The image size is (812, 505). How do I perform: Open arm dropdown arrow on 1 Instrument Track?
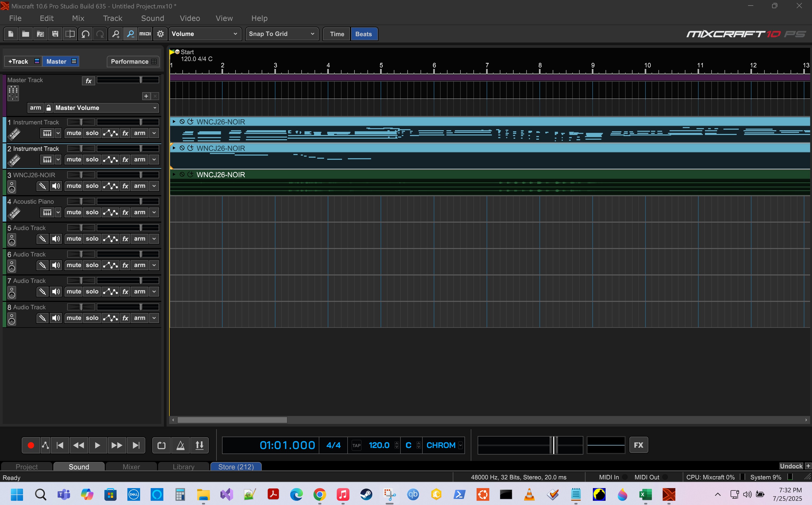[154, 133]
